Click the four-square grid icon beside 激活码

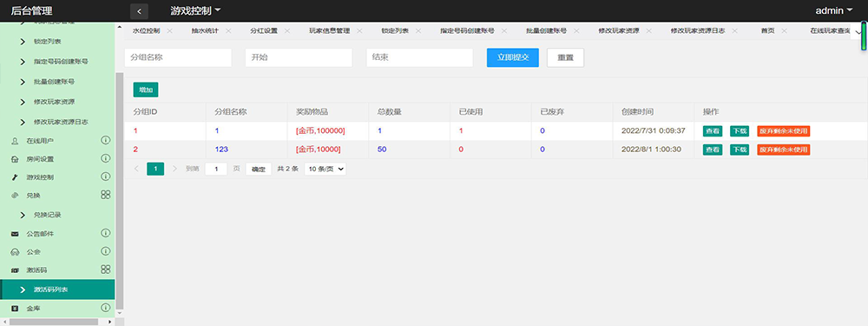click(x=106, y=269)
